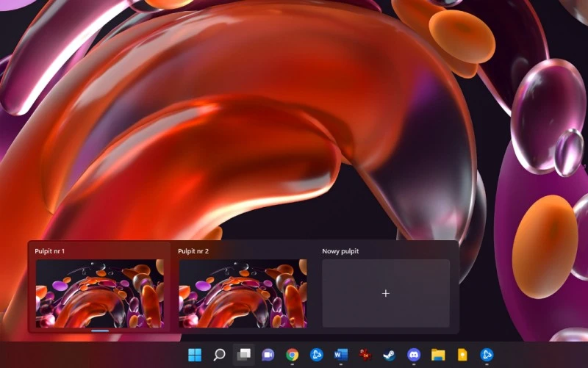Launch Google Chrome from the taskbar
Viewport: 588px width, 368px height.
[292, 355]
